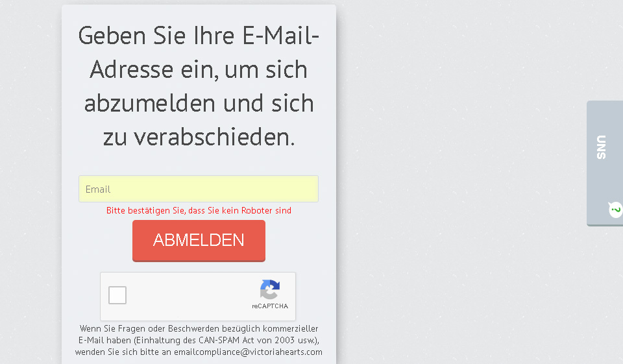The width and height of the screenshot is (623, 364).
Task: Click the heading line 'zu verabschieden.'
Action: [199, 137]
